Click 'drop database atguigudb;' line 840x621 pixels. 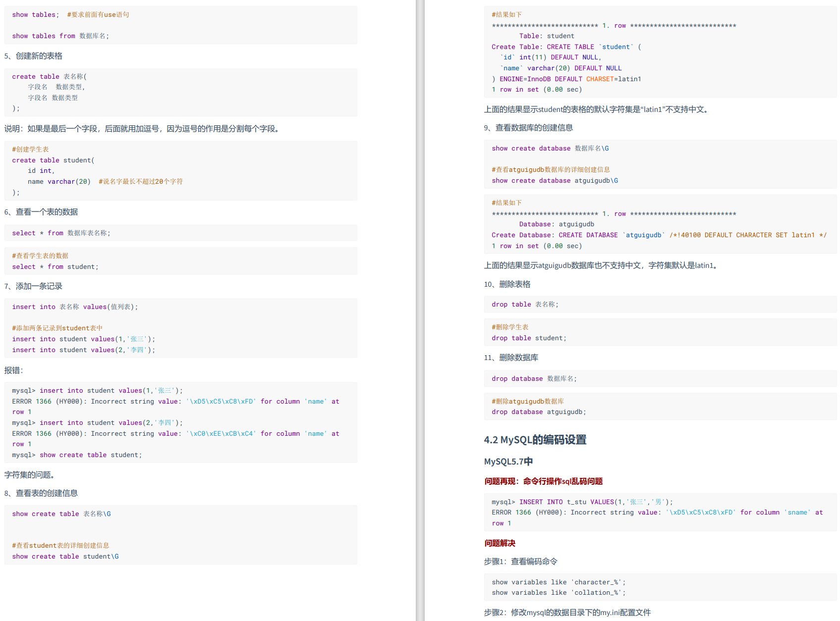click(539, 412)
